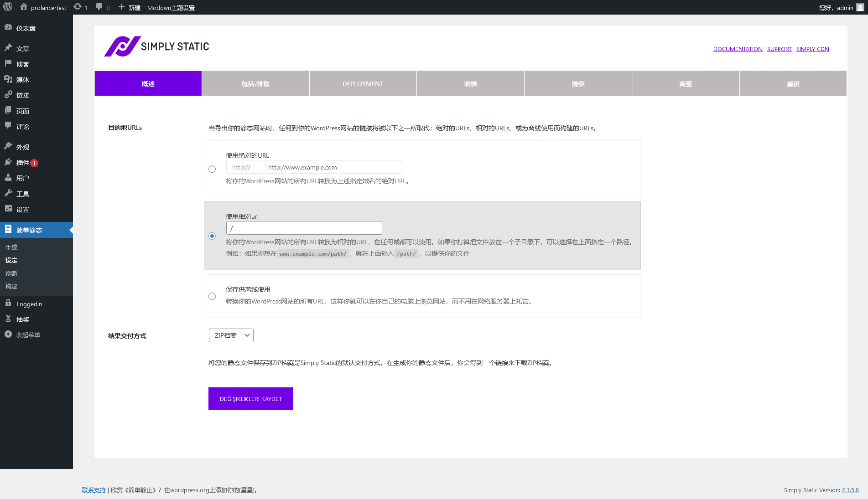Click the DEĞİŞİKLİKLERİ KAYDET button
Screen dimensions: 868x499
point(250,399)
